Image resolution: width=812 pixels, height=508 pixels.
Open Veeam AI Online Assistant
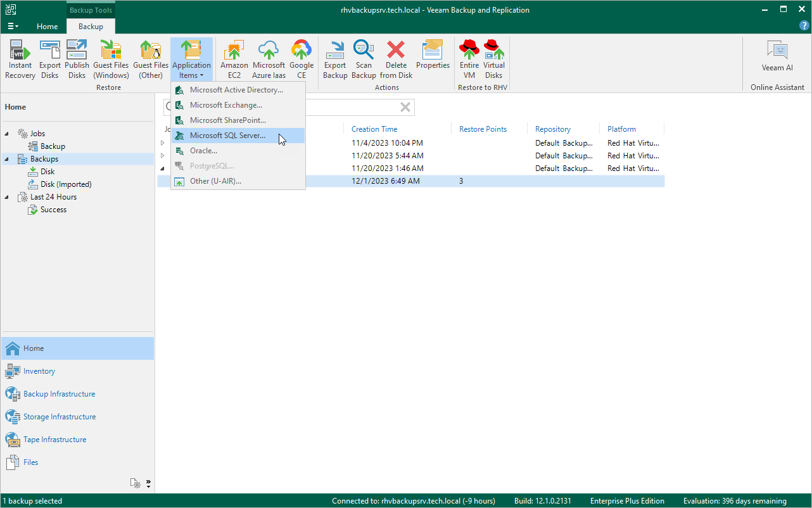777,57
